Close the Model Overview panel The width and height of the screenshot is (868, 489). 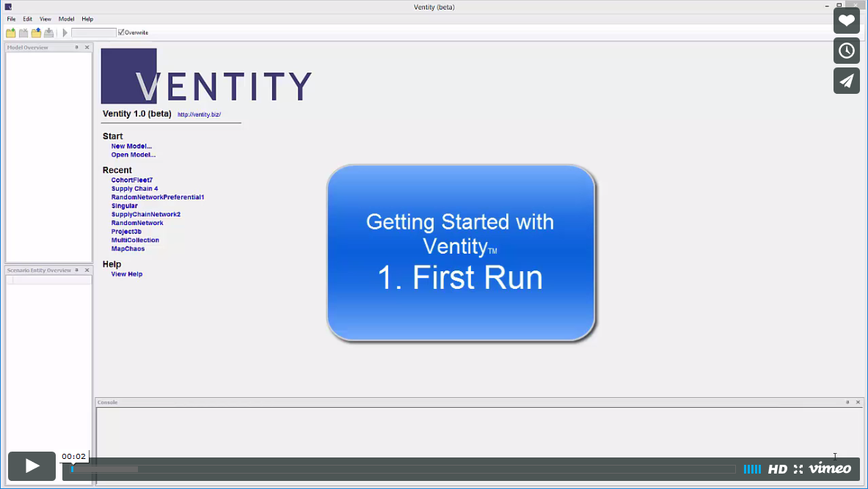click(87, 48)
